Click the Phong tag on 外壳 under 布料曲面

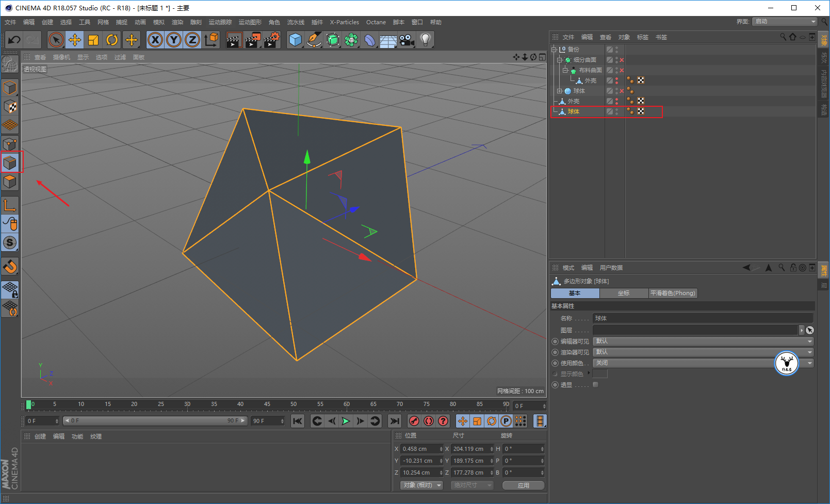630,80
